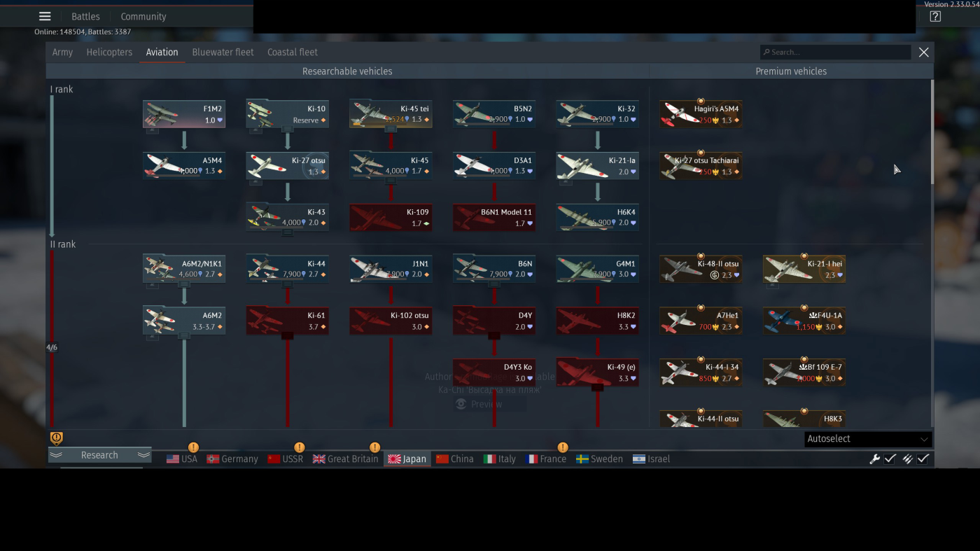
Task: Close the research tree window
Action: point(924,53)
